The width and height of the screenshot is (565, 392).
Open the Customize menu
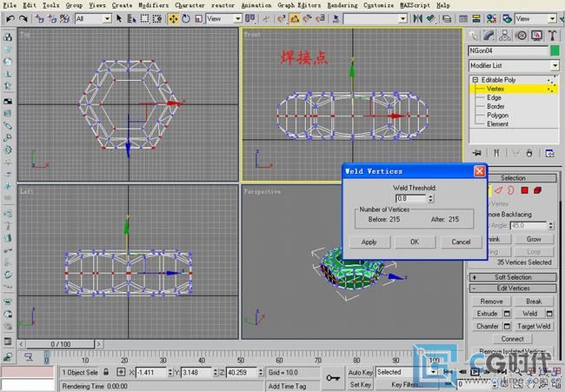[x=379, y=5]
